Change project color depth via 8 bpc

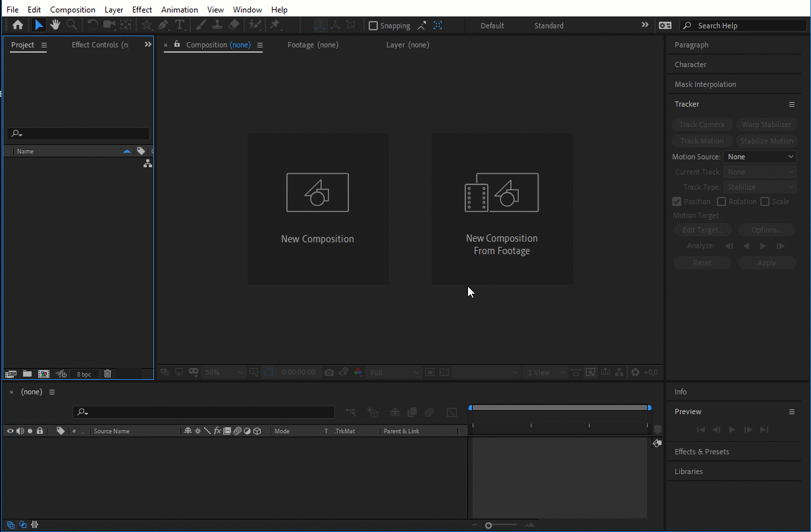[x=84, y=374]
